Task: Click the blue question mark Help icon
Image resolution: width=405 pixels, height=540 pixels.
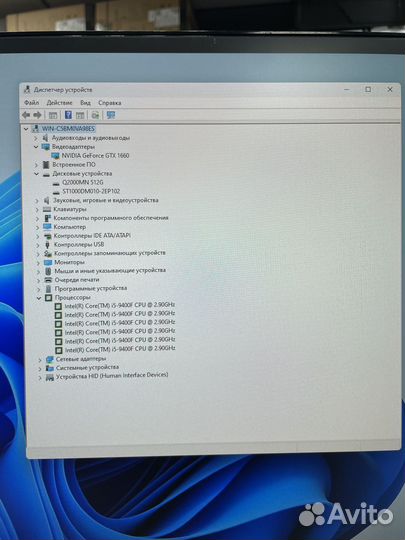Action: point(68,115)
